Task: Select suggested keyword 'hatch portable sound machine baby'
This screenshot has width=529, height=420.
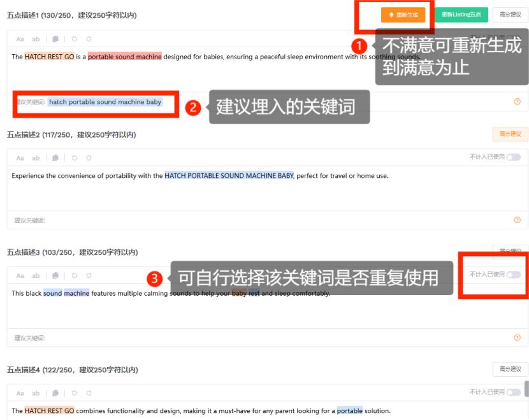Action: point(105,102)
